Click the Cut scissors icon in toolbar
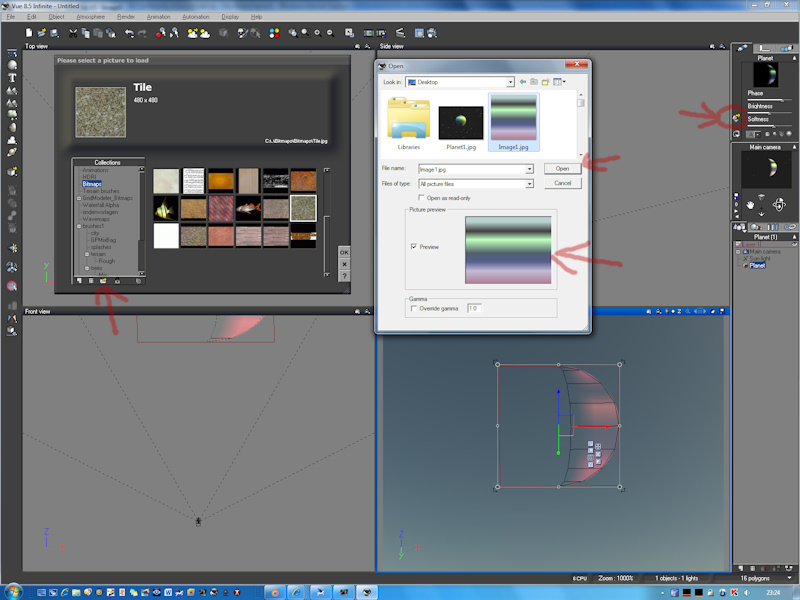The height and width of the screenshot is (600, 800). [73, 33]
